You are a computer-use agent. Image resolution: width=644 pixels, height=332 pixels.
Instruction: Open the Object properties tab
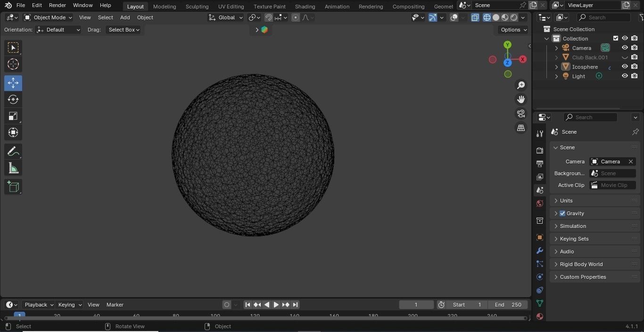[x=540, y=237]
